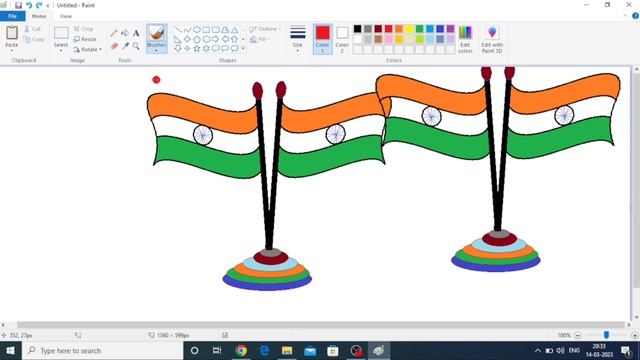Choose the Oval shape
Image resolution: width=640 pixels, height=360 pixels.
click(x=197, y=30)
